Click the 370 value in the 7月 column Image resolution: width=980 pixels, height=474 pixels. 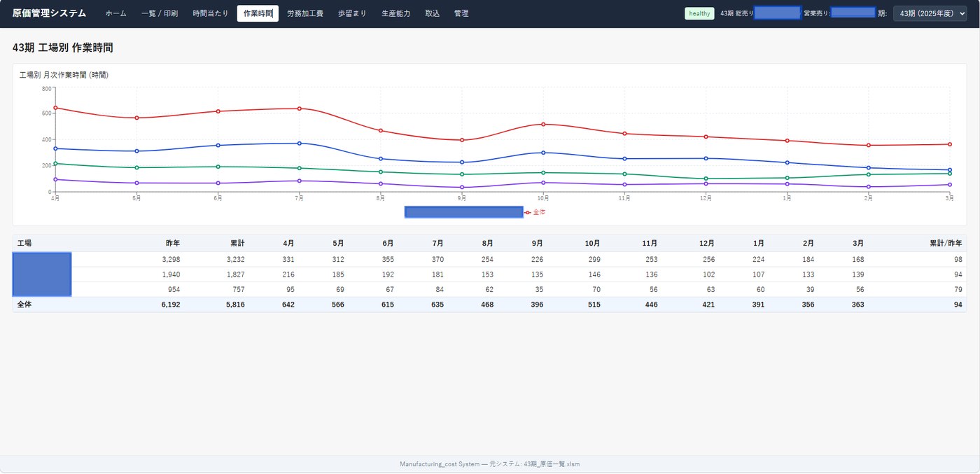coord(437,259)
